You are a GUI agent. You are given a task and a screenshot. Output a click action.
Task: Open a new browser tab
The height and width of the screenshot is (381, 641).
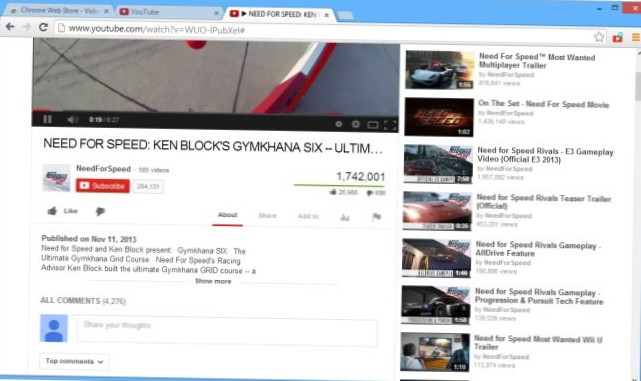click(346, 16)
